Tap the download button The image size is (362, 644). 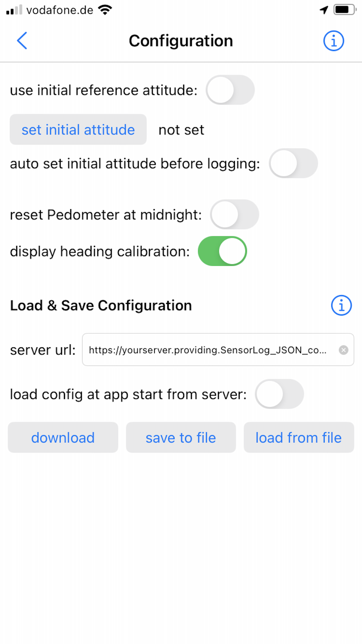coord(63,438)
